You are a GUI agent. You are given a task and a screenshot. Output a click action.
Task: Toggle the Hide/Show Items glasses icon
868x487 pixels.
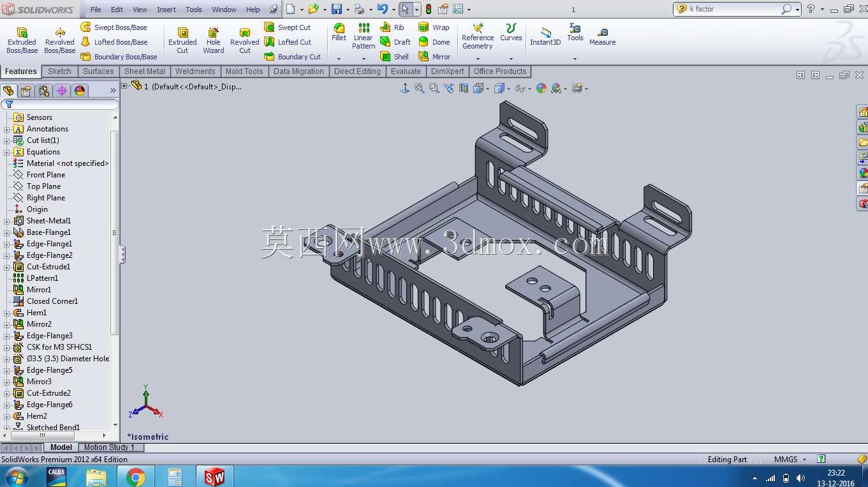point(520,89)
